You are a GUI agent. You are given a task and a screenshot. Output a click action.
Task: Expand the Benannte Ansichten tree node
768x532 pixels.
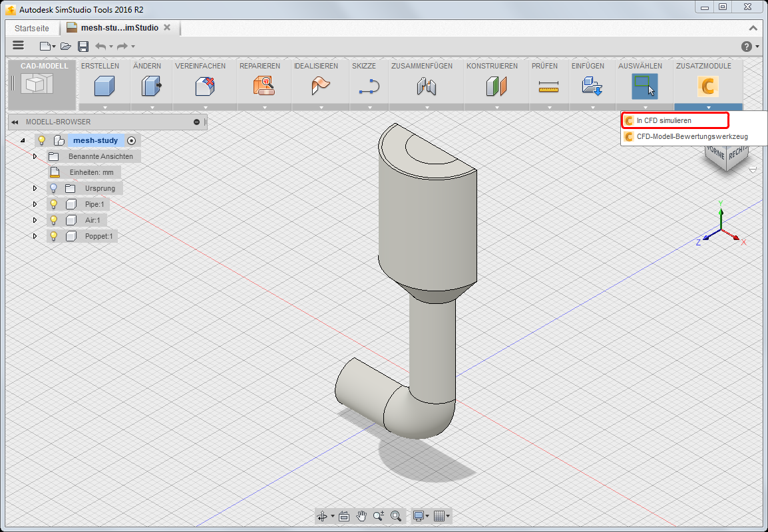coord(35,156)
